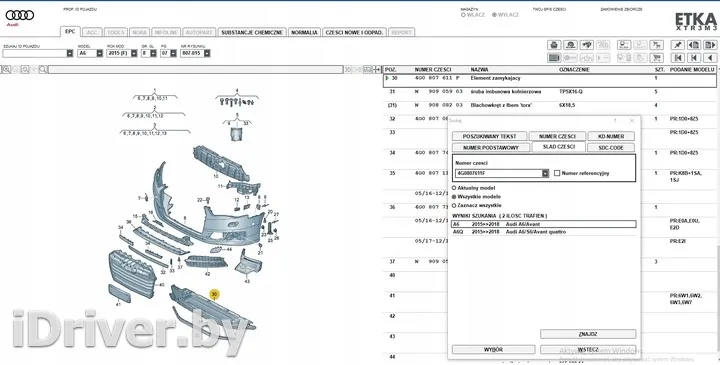Select the SDC-CODE tab in dialog
The height and width of the screenshot is (365, 720).
[612, 147]
